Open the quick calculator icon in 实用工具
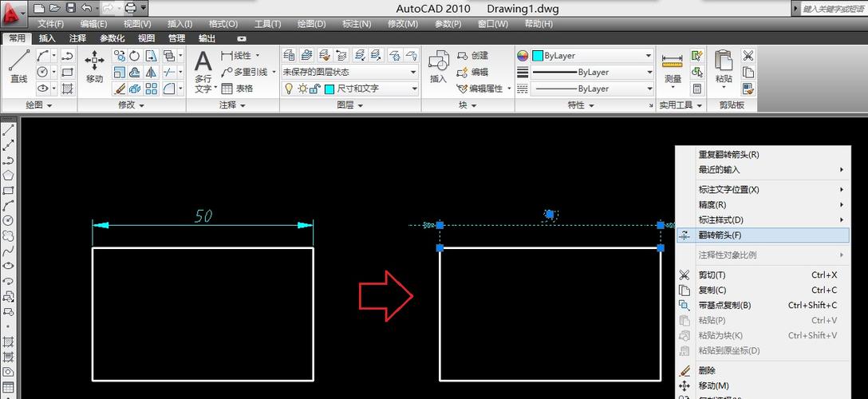Image resolution: width=868 pixels, height=399 pixels. (x=697, y=89)
